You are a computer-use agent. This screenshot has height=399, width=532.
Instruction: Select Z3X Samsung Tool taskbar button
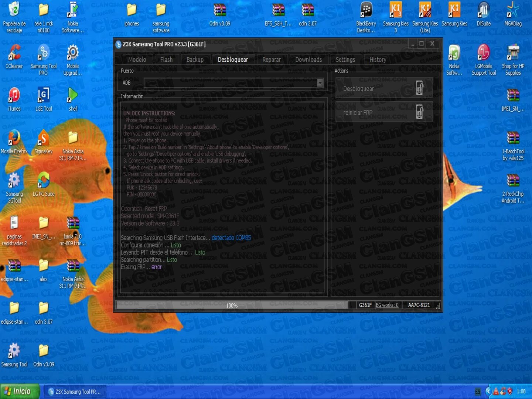[x=75, y=392]
